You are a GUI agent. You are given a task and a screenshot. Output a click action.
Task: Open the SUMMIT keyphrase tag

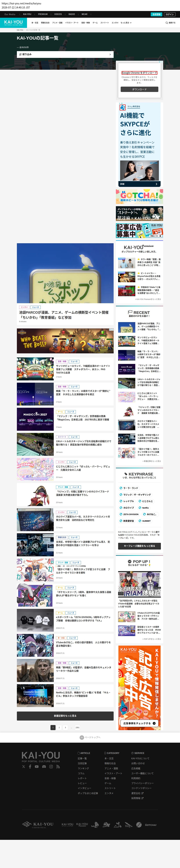coord(145,521)
